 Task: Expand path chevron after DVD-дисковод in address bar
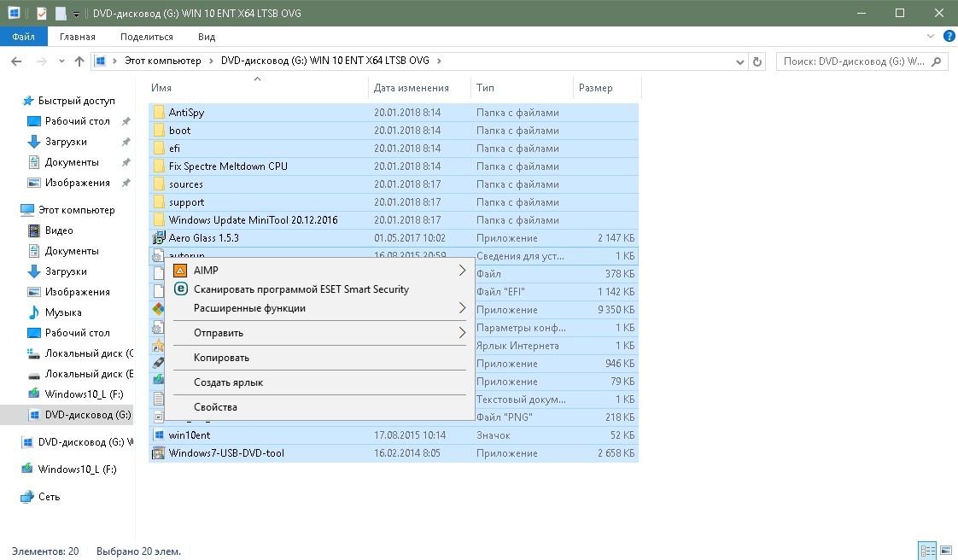coord(439,61)
